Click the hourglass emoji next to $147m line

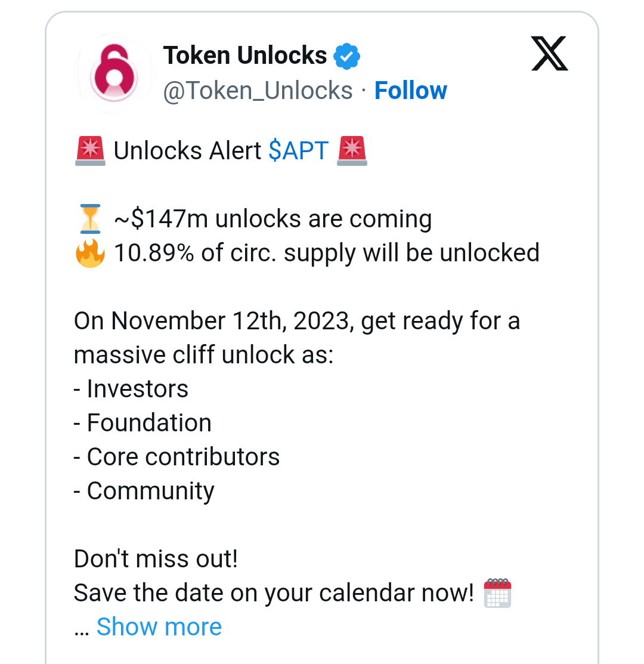(90, 218)
